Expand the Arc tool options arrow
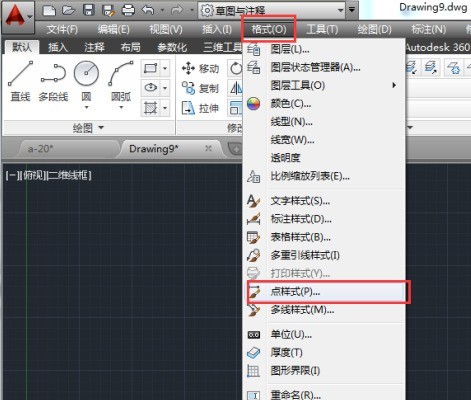 tap(121, 107)
